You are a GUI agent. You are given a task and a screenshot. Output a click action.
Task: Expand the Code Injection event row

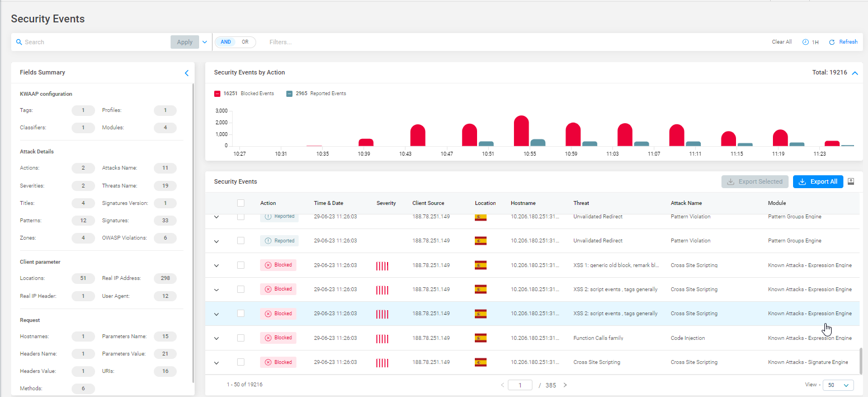click(216, 338)
